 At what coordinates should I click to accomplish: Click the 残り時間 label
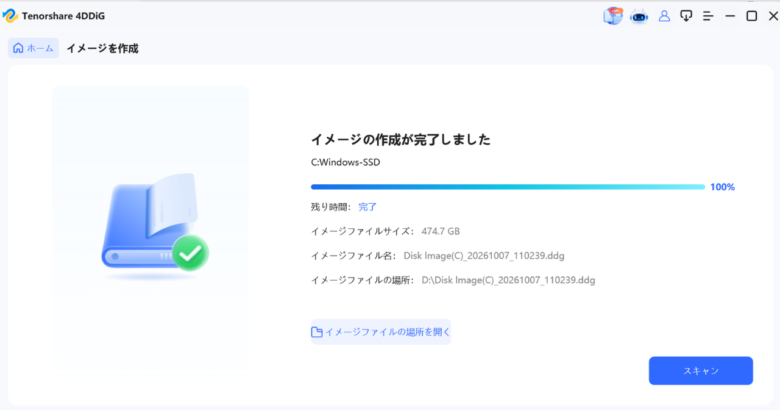point(331,207)
